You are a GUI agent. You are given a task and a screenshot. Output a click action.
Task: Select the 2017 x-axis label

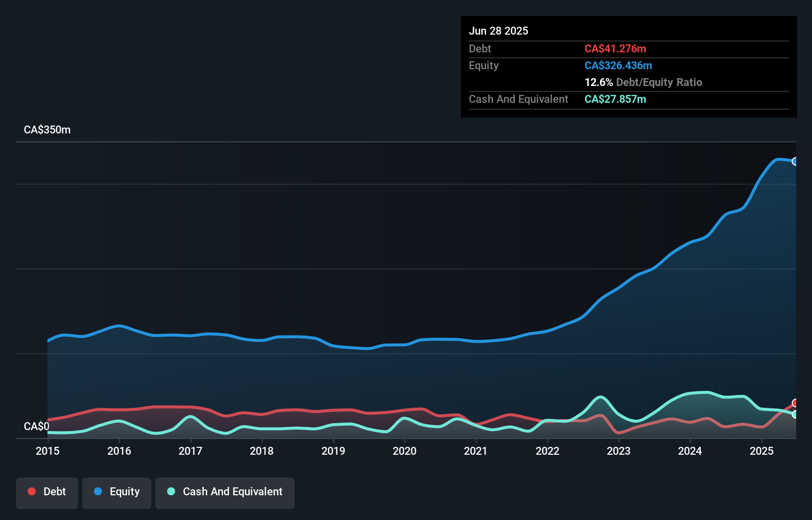pos(190,451)
